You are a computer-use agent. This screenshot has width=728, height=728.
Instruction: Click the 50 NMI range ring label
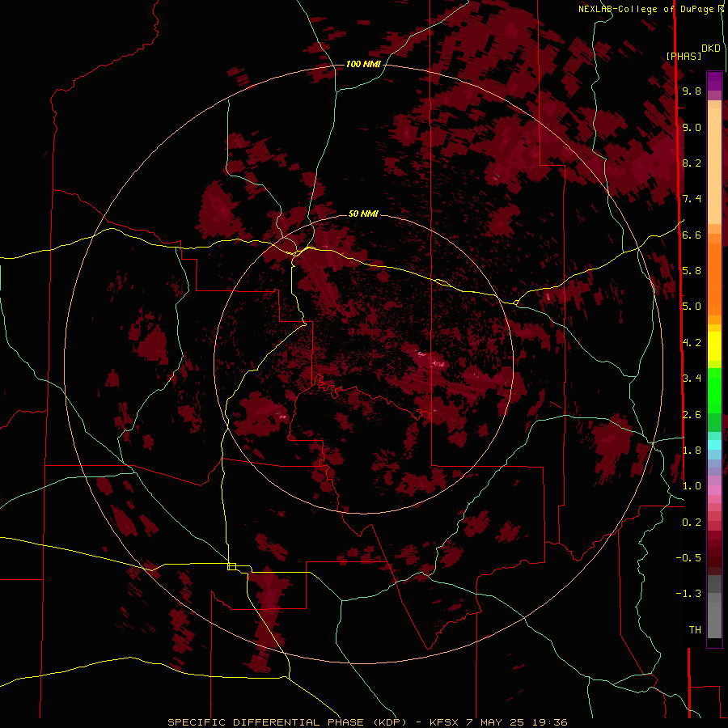point(363,214)
